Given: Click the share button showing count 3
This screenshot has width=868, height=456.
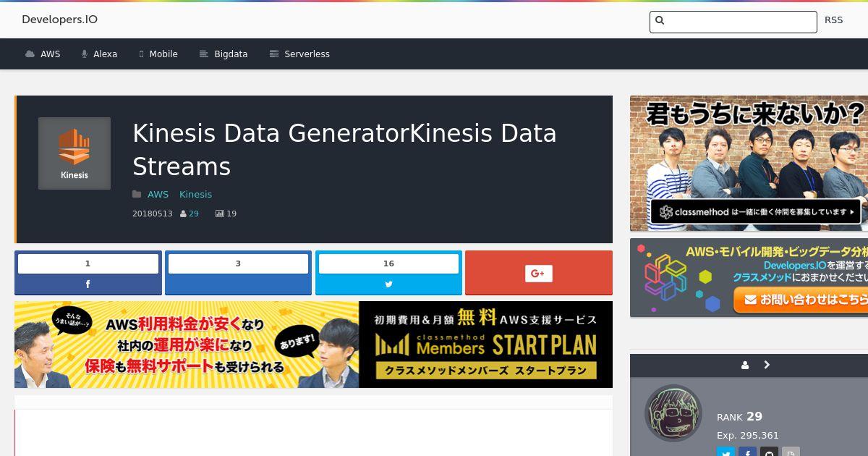Looking at the screenshot, I should coord(238,273).
